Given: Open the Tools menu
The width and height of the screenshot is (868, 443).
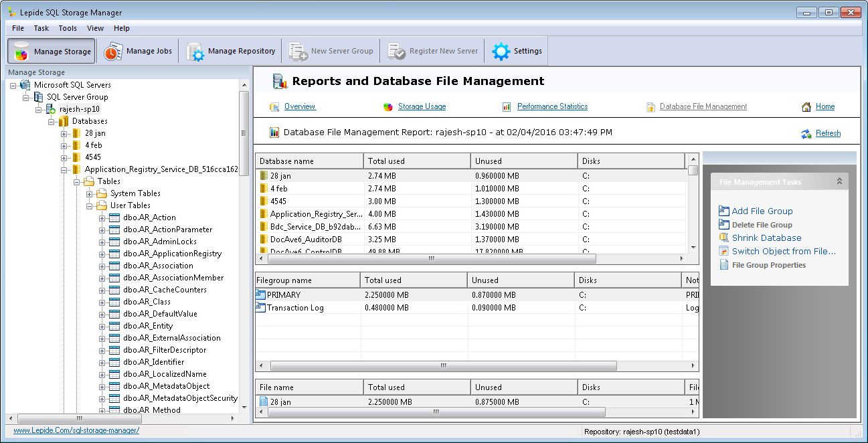Looking at the screenshot, I should [68, 28].
